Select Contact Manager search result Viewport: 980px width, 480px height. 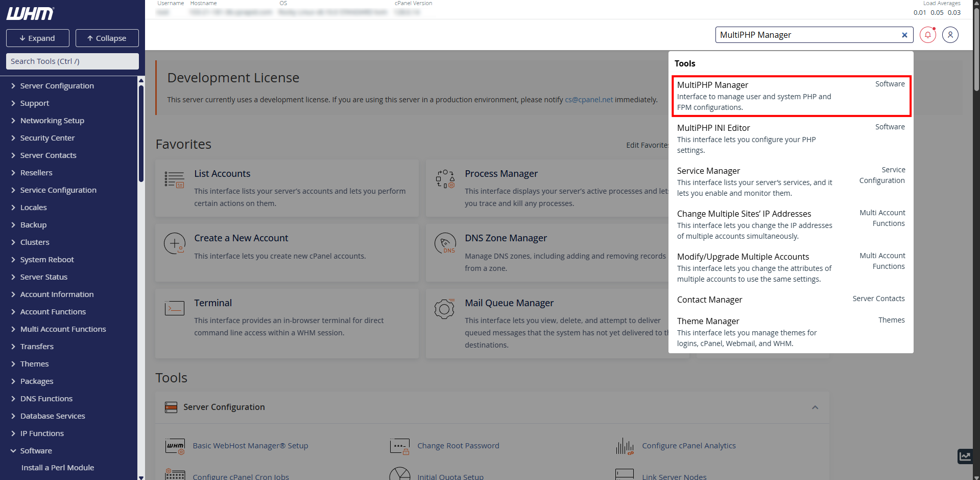791,300
